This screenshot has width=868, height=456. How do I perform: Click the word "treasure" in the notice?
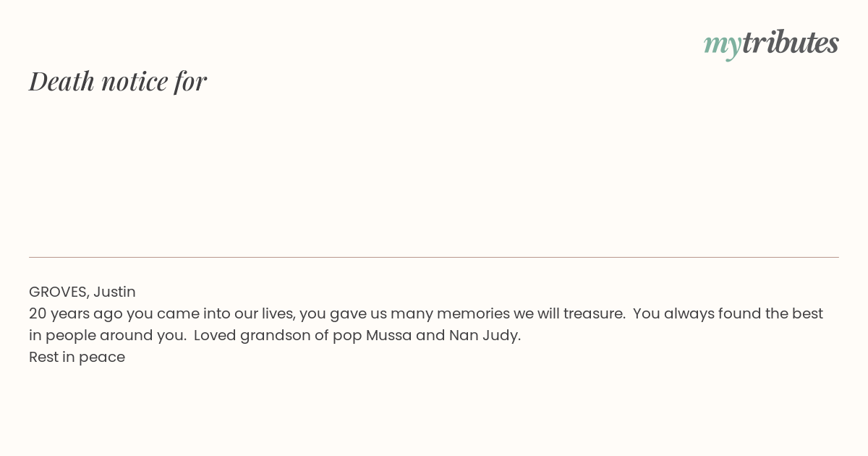[593, 313]
